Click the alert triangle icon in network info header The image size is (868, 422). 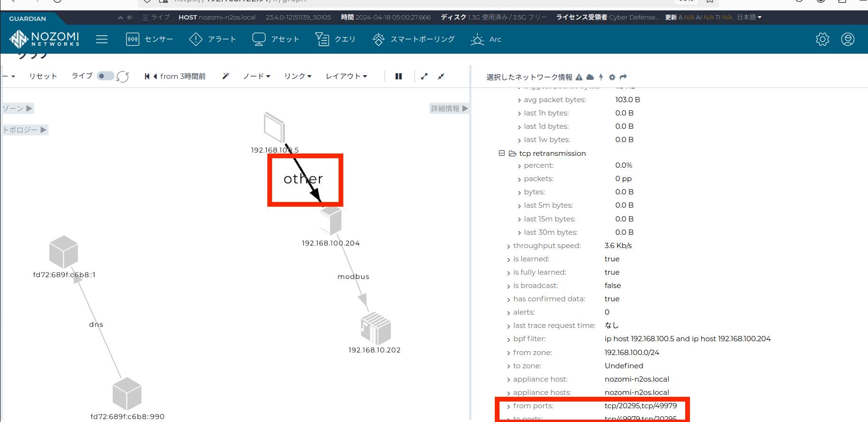579,77
